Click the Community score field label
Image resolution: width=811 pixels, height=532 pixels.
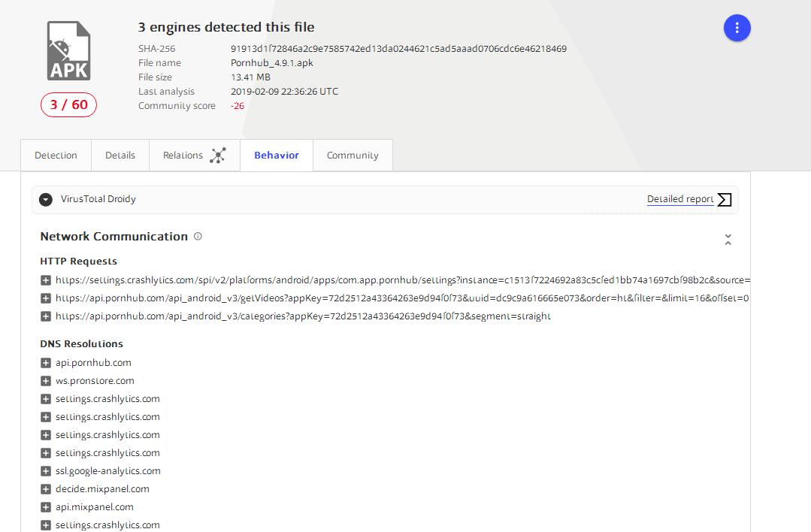[177, 106]
